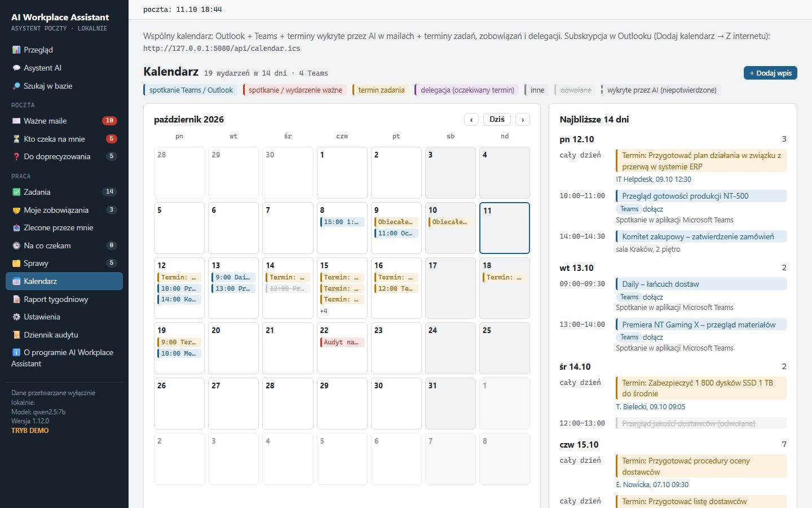Open Komitet zakupowy – zatwierdzenie zamówień entry
This screenshot has height=508, width=812.
click(701, 237)
